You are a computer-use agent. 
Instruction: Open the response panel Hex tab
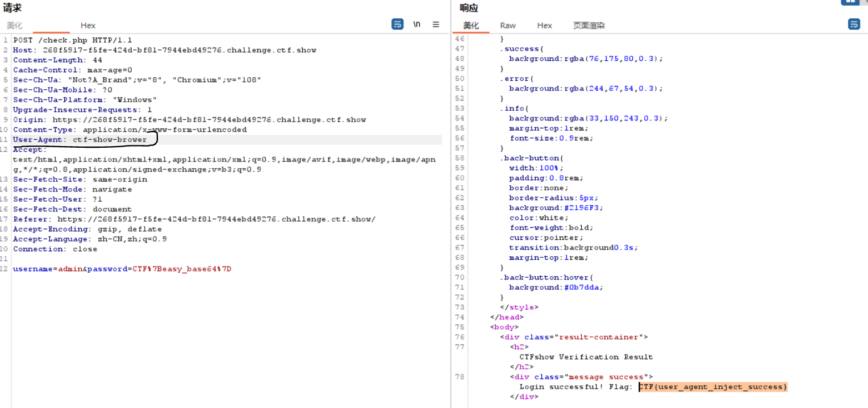click(544, 26)
